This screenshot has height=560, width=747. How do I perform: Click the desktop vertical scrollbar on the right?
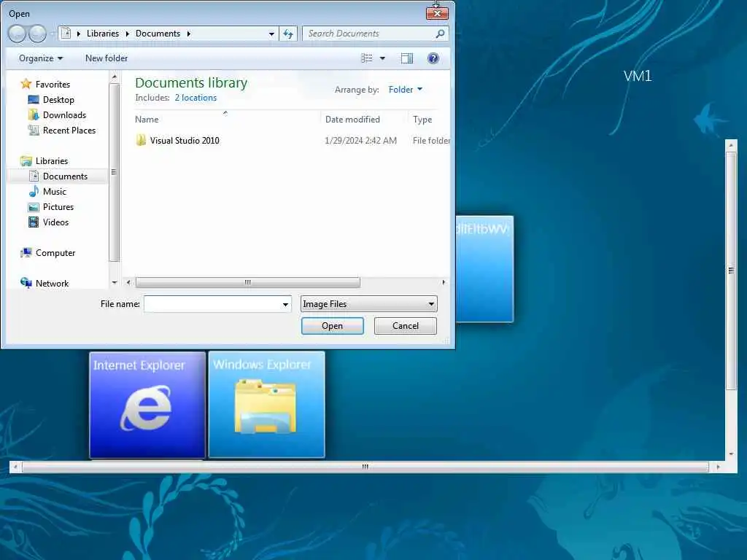click(731, 270)
